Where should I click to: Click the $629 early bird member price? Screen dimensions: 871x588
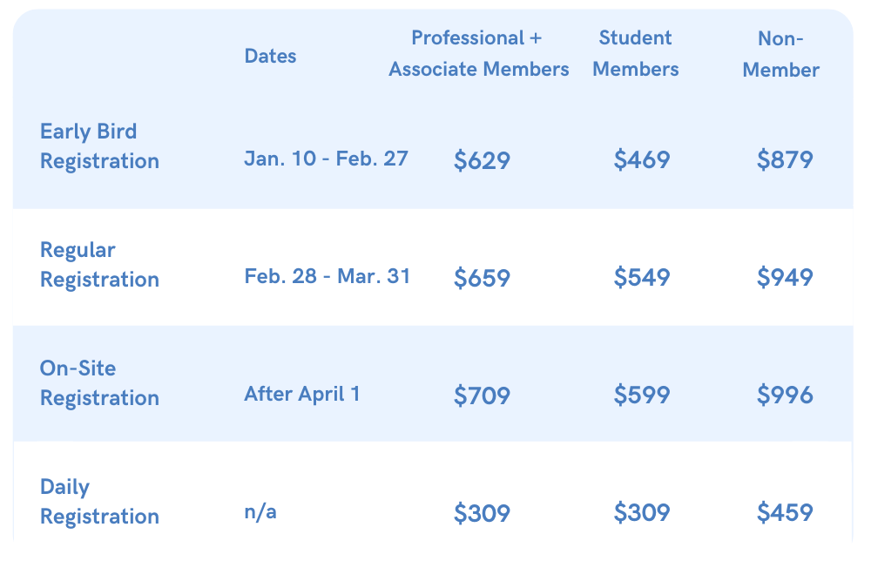click(x=482, y=160)
